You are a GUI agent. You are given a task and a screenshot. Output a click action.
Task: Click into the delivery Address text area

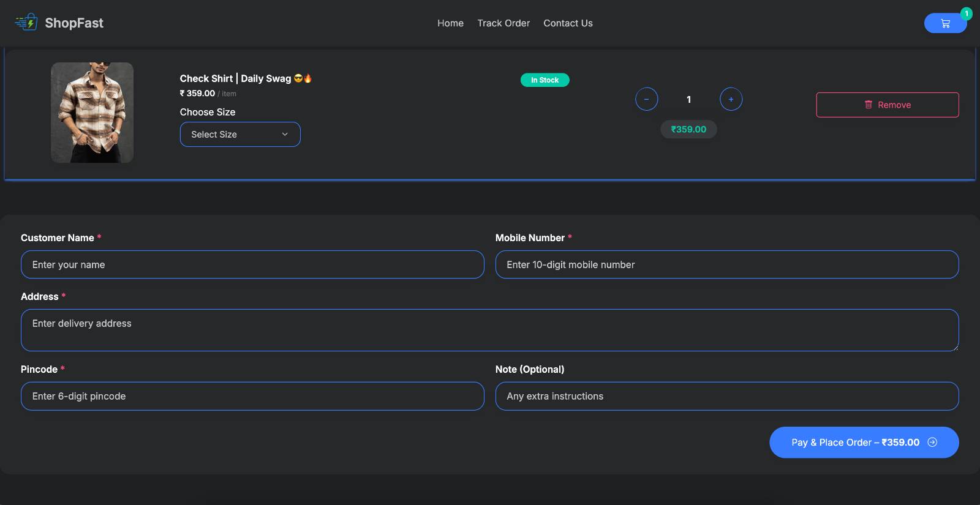tap(489, 330)
